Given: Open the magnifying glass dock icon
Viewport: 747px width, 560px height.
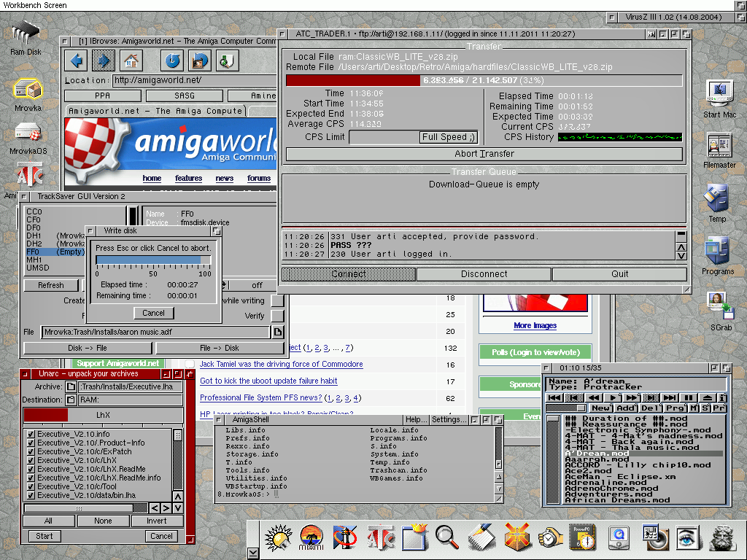Looking at the screenshot, I should pyautogui.click(x=447, y=537).
